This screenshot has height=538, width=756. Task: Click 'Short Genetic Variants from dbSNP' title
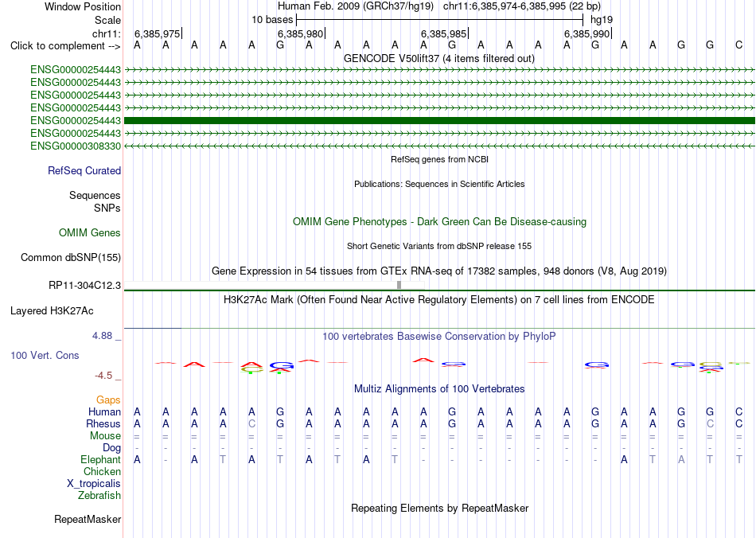pyautogui.click(x=439, y=246)
